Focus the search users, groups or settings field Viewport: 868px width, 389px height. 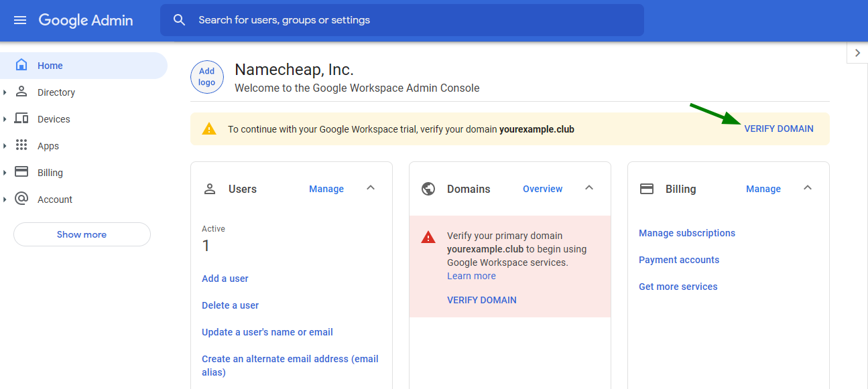coord(402,20)
